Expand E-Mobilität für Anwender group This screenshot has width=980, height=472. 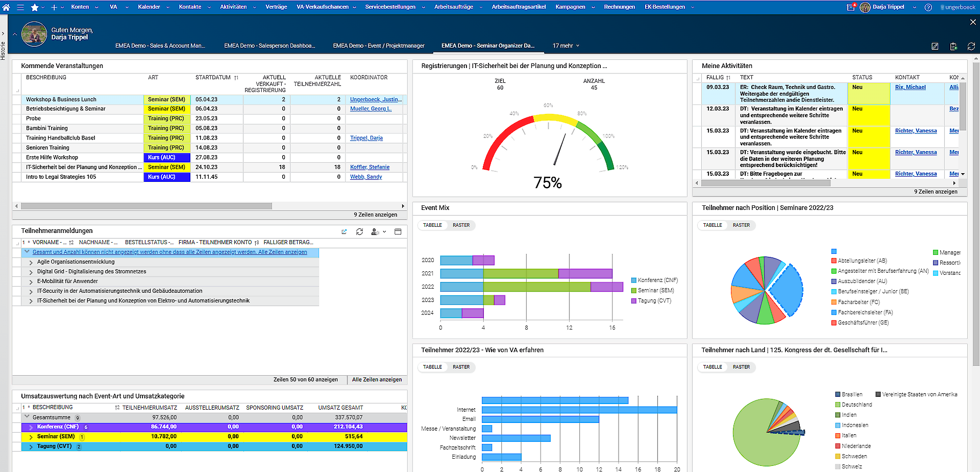31,281
